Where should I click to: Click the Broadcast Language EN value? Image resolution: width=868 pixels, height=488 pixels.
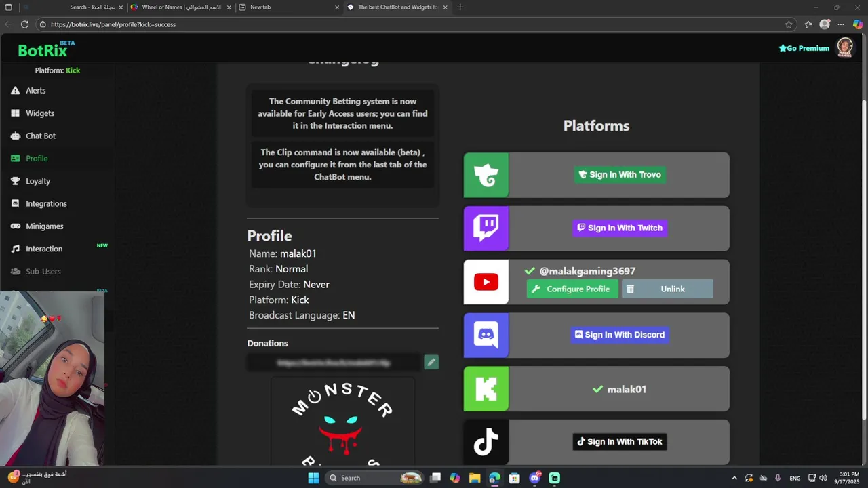coord(349,316)
